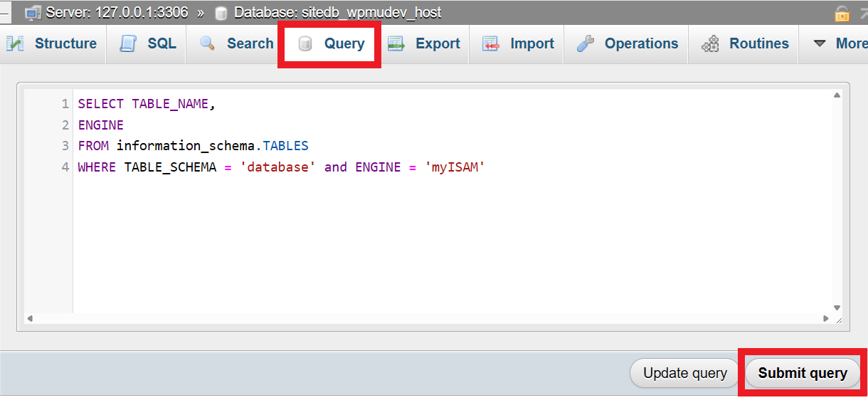Click the Operations wrench icon
Image resolution: width=868 pixels, height=410 pixels.
pos(585,43)
